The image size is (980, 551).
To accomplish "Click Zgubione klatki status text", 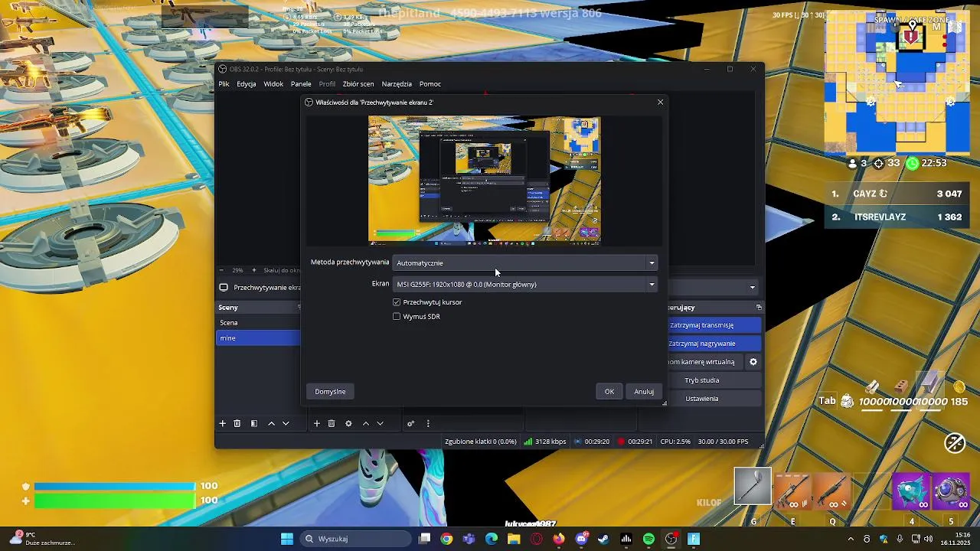I will (481, 442).
